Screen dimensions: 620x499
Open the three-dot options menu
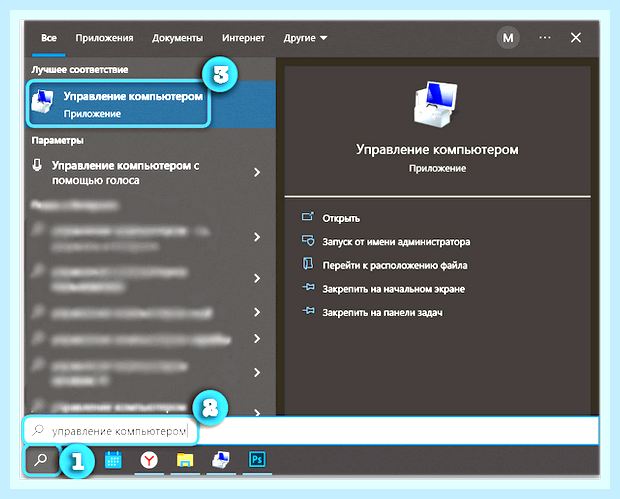545,38
